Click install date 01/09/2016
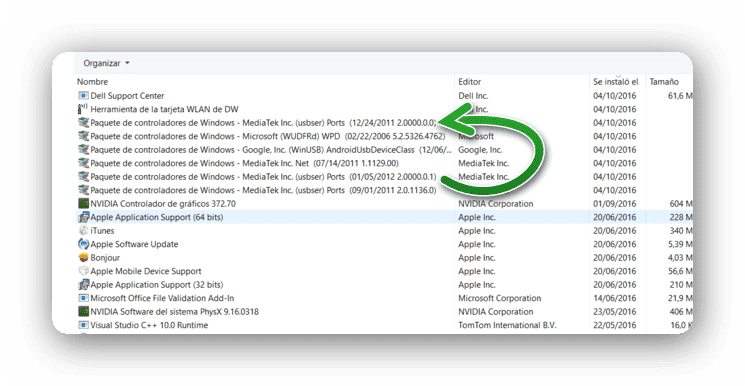This screenshot has width=745, height=386. (614, 203)
